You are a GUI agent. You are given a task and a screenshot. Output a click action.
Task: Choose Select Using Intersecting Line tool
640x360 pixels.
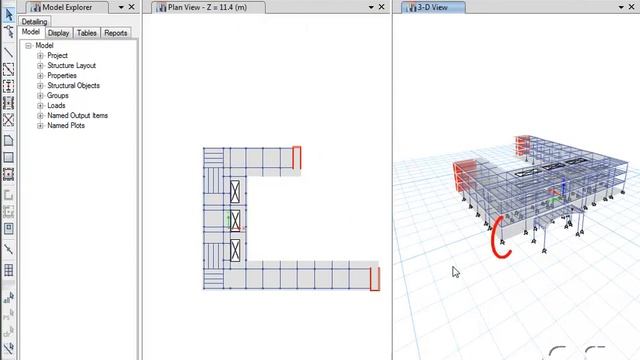tap(9, 348)
